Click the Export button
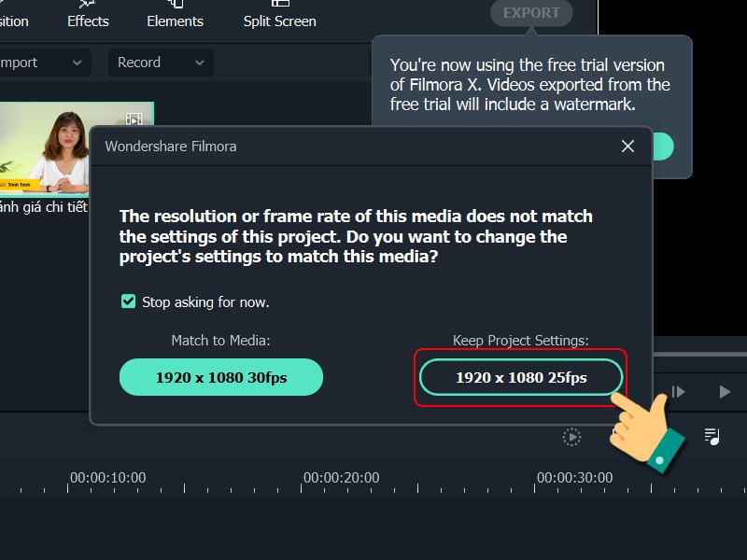The width and height of the screenshot is (747, 560). [x=530, y=13]
